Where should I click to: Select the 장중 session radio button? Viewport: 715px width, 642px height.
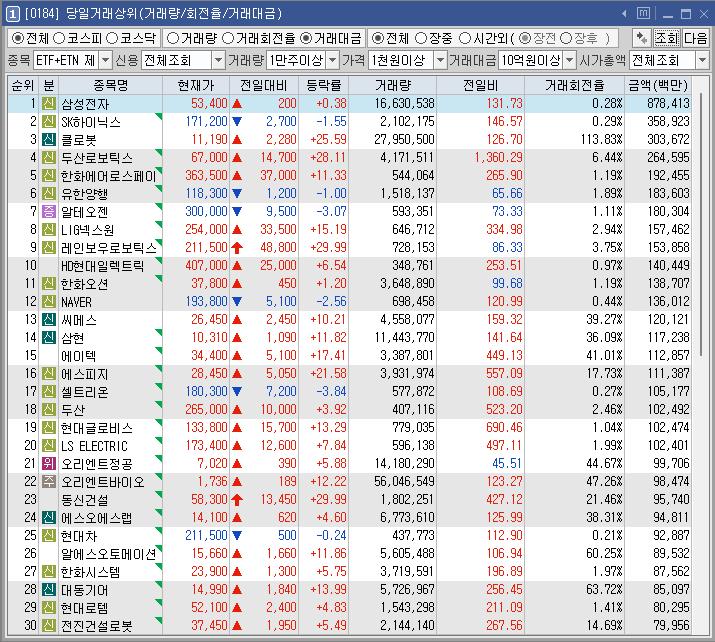click(x=421, y=38)
